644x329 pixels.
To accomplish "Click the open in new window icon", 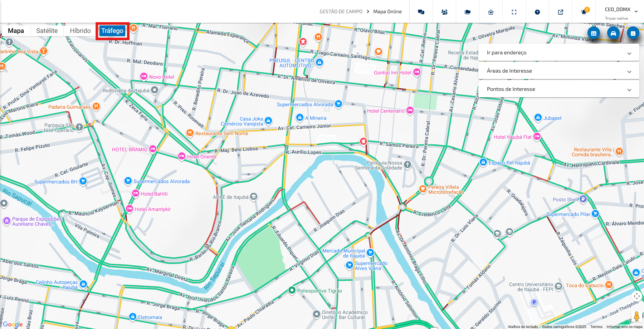I will (561, 12).
